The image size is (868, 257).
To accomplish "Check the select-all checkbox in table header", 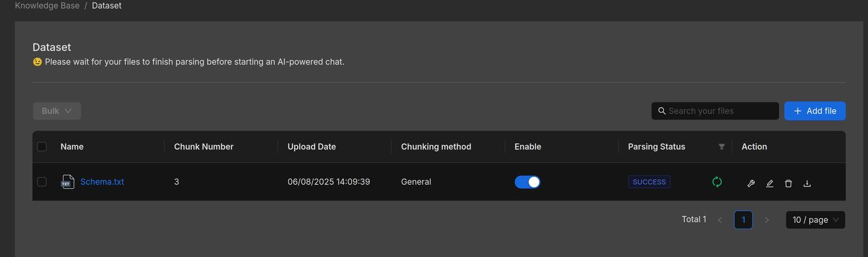I will pos(42,147).
